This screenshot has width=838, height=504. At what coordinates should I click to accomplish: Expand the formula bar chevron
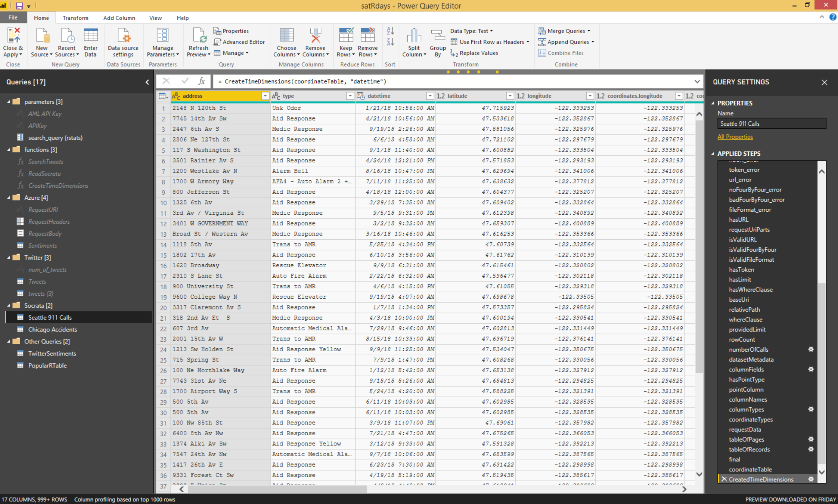pyautogui.click(x=697, y=81)
